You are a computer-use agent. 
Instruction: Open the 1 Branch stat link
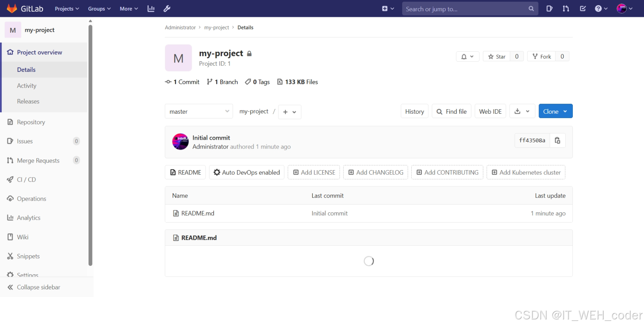click(x=222, y=82)
